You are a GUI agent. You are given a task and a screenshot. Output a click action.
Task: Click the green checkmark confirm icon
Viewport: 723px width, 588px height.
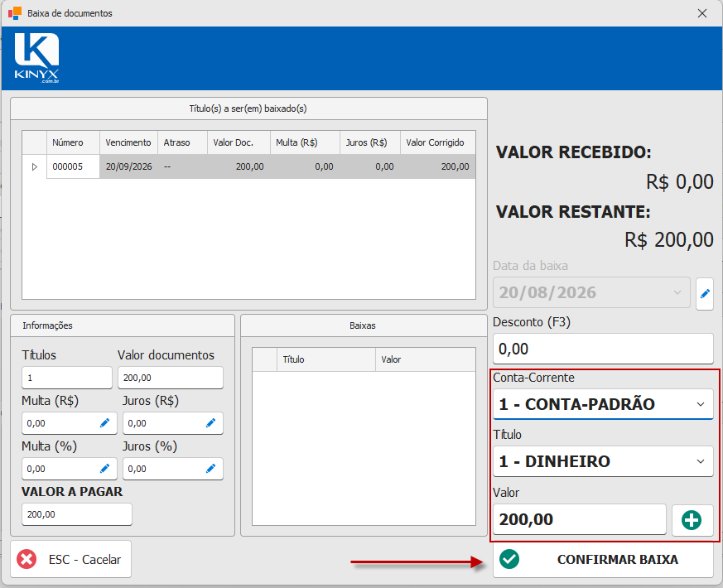coord(509,559)
